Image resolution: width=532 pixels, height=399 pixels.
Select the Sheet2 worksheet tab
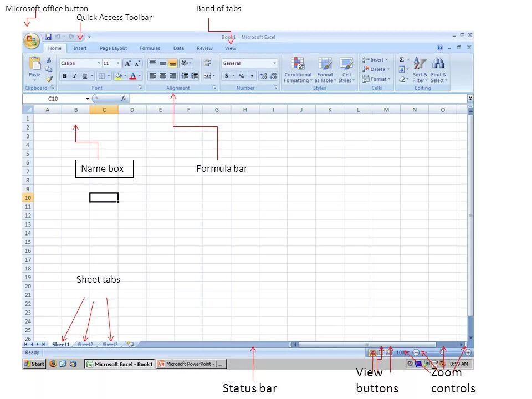85,344
